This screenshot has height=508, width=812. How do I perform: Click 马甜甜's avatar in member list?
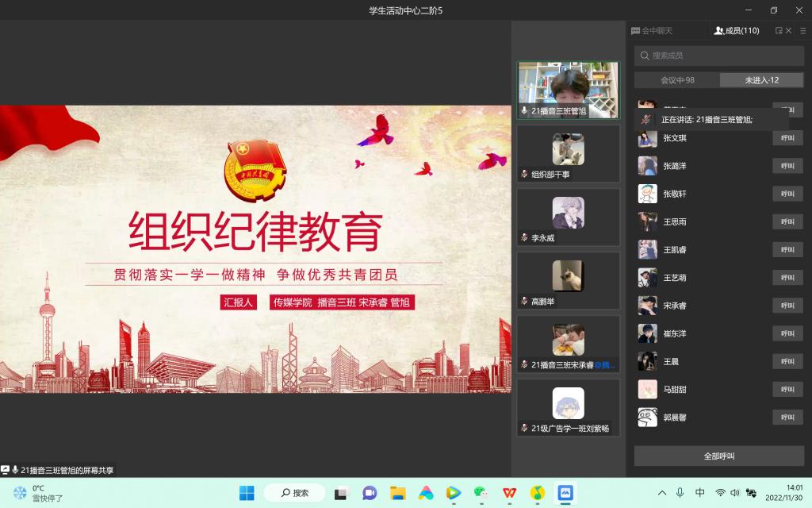pos(647,390)
